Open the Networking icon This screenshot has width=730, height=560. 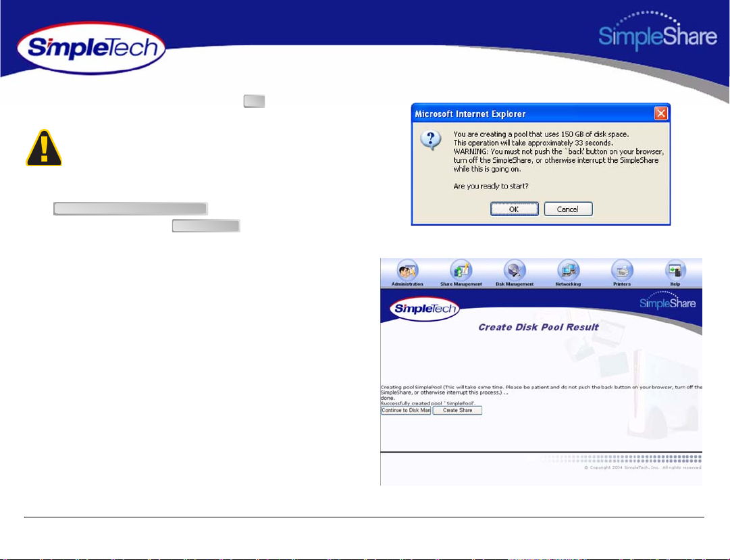(568, 272)
